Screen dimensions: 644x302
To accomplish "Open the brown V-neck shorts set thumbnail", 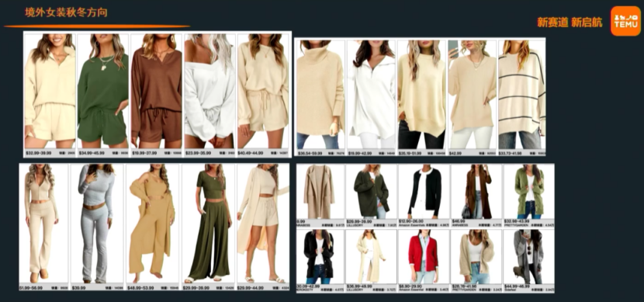I will click(156, 91).
